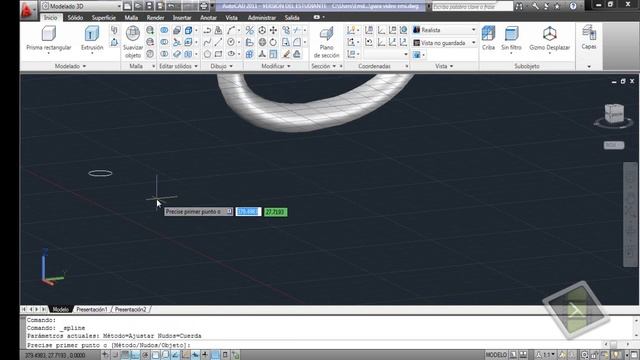Open the Realista visual style dropdown
This screenshot has height=360, width=640.
(x=444, y=30)
